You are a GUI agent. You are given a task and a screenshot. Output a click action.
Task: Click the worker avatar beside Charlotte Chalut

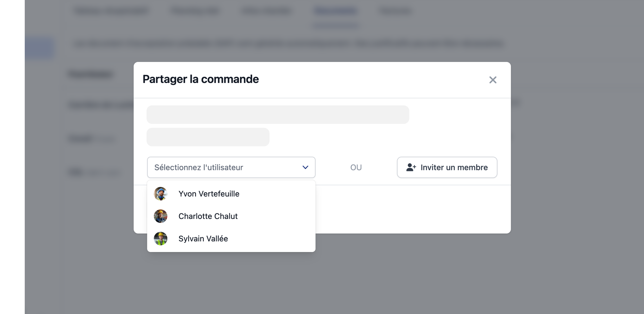point(161,216)
